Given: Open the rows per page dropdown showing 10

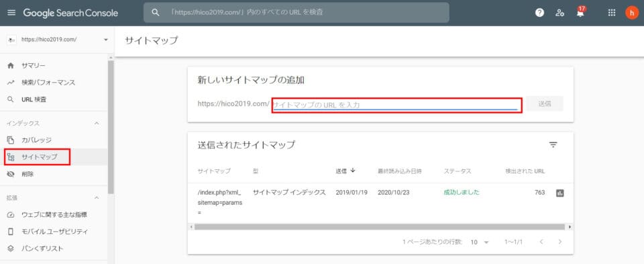Looking at the screenshot, I should pos(480,243).
